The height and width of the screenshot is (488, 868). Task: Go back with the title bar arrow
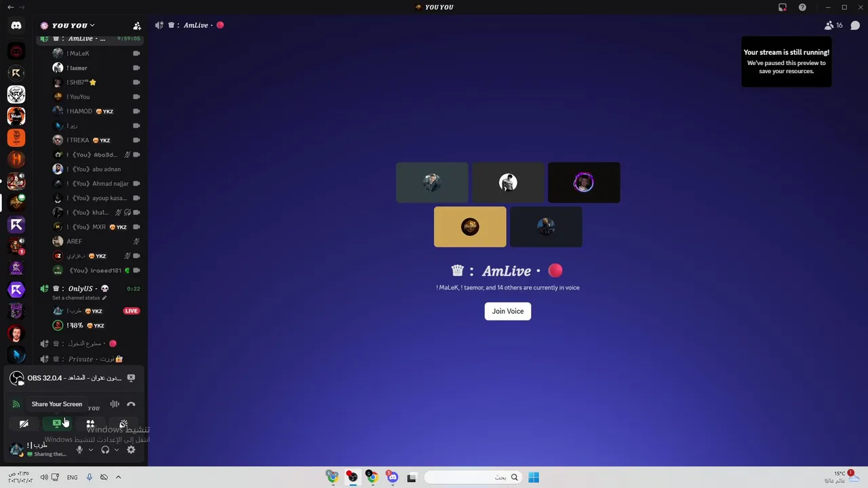(10, 7)
